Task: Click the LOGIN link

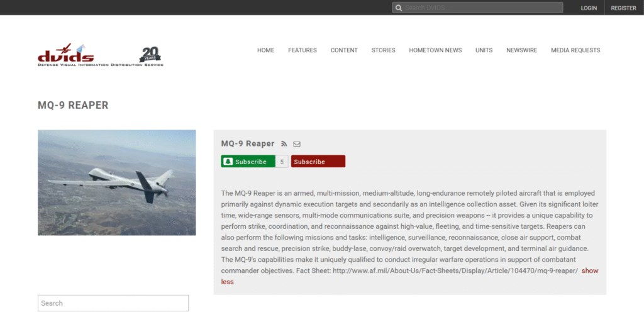Action: coord(589,8)
